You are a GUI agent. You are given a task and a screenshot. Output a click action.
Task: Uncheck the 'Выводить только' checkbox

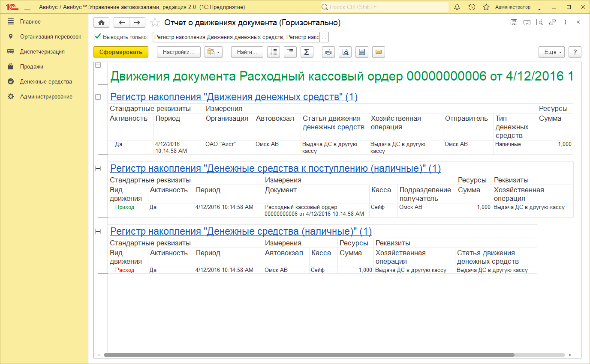coord(97,37)
